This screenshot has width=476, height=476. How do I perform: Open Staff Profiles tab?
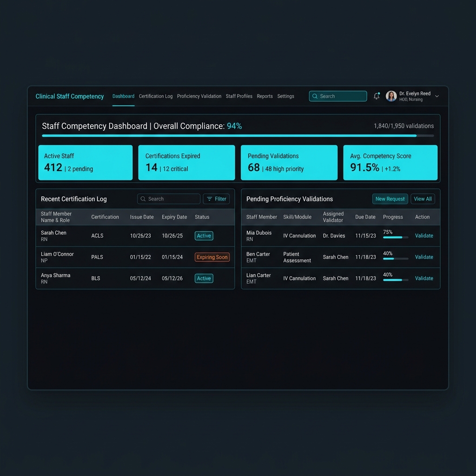point(239,96)
